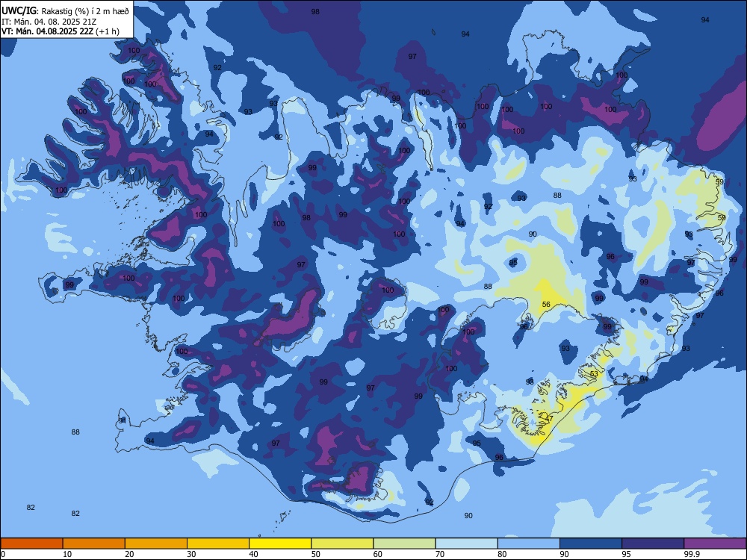The image size is (747, 560).
Task: Select the golden 30–40 legend swatch
Action: tap(218, 544)
